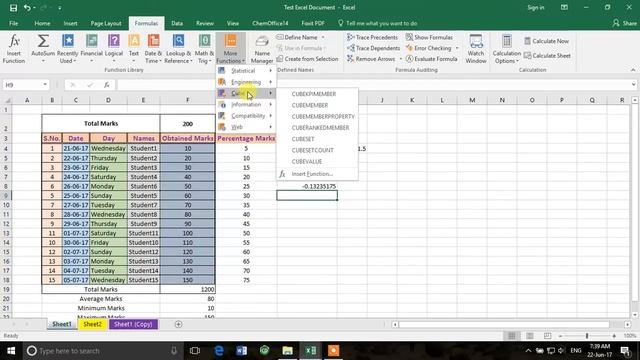Click Calculate Now
640x360 pixels.
[x=546, y=41]
